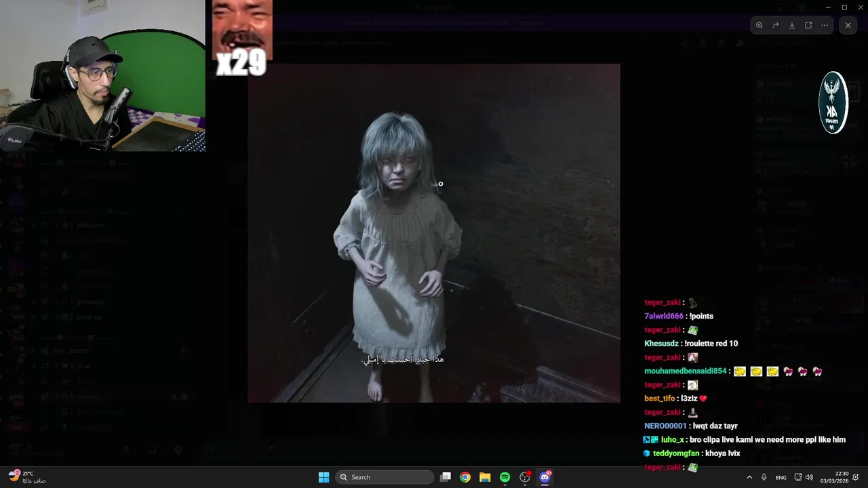Forward the image using the curved arrow icon

776,25
